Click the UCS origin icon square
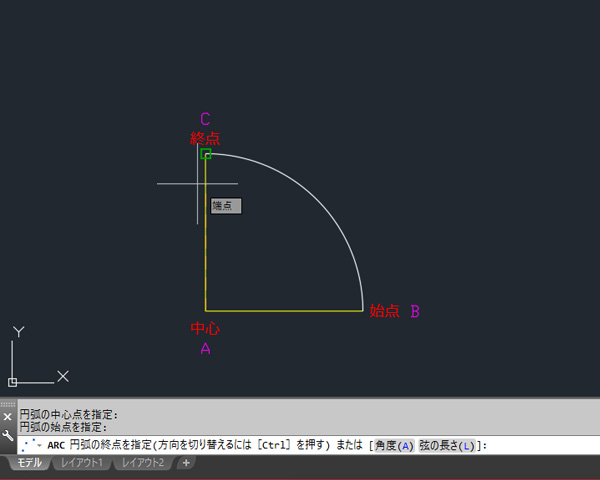The image size is (600, 480). click(x=12, y=382)
